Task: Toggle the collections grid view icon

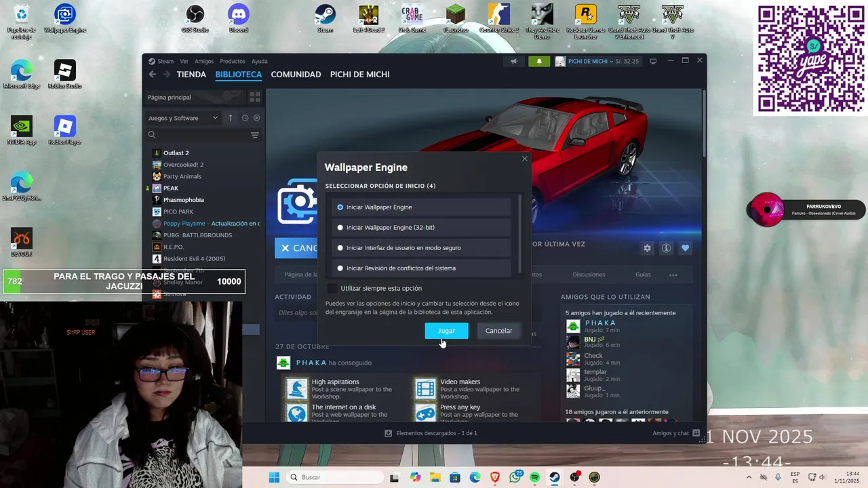Action: pyautogui.click(x=255, y=98)
